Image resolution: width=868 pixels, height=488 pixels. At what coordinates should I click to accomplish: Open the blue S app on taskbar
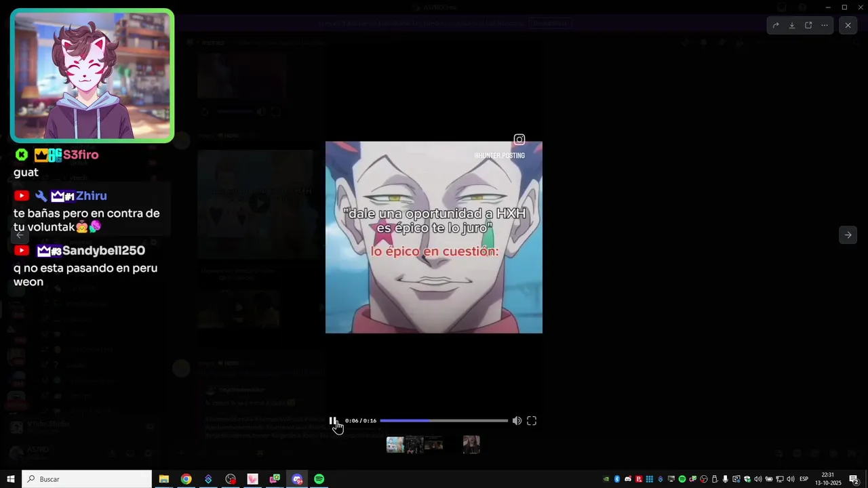coord(208,479)
